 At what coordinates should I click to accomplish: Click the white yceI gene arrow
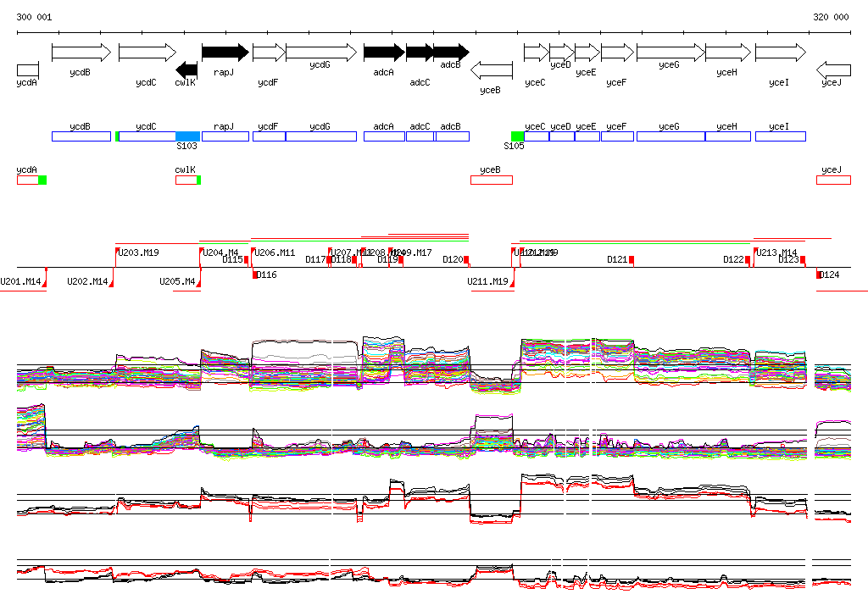[x=781, y=53]
